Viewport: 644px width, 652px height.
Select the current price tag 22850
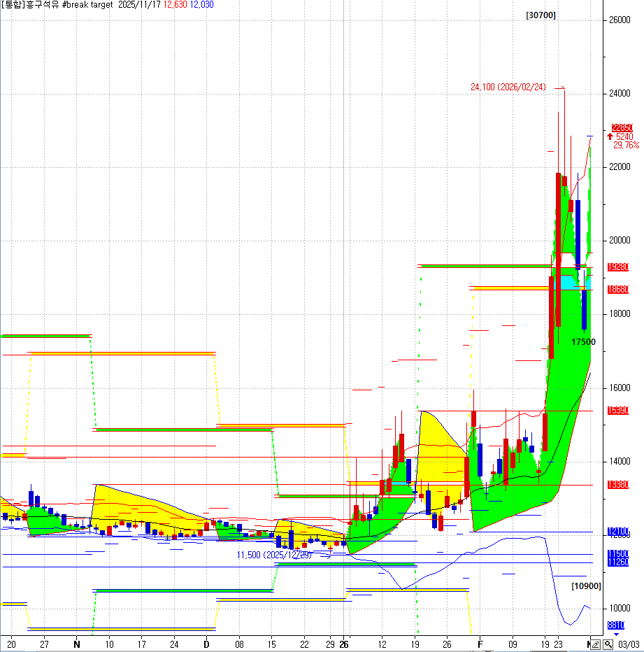click(622, 127)
